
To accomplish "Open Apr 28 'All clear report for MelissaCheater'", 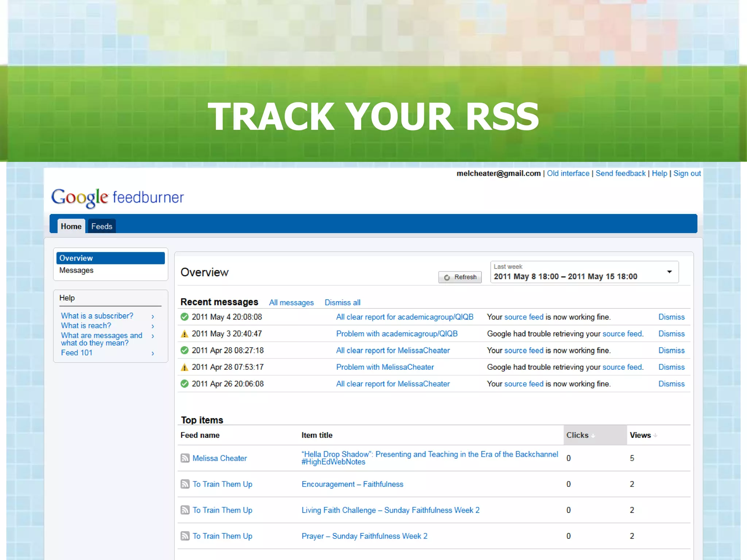I will click(393, 350).
